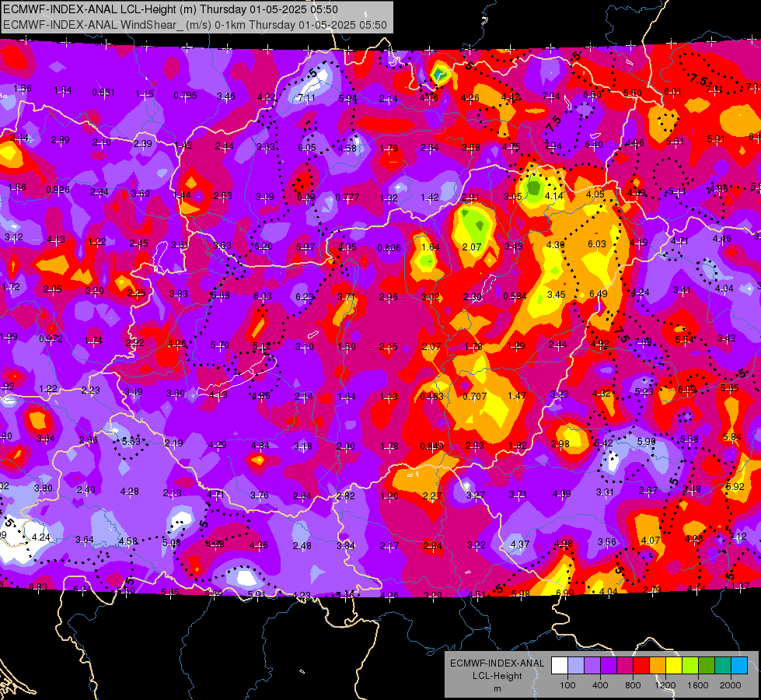Click the wind shear value 7.11
This screenshot has width=761, height=700.
click(306, 98)
